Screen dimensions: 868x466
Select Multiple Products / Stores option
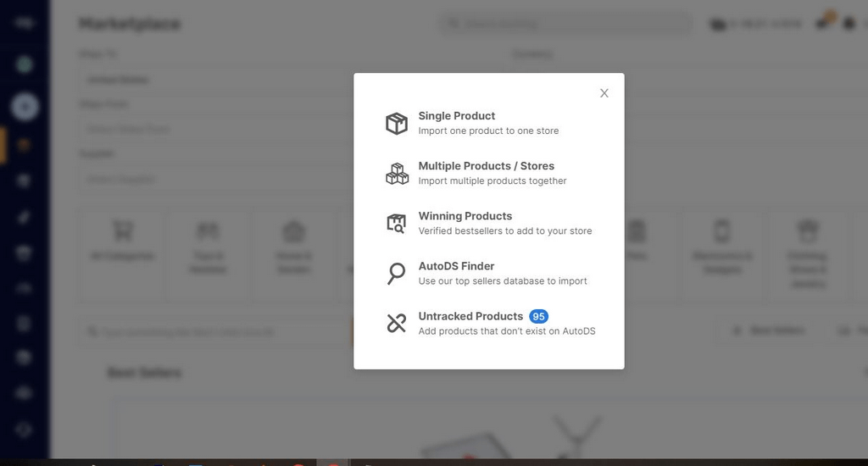pyautogui.click(x=486, y=166)
